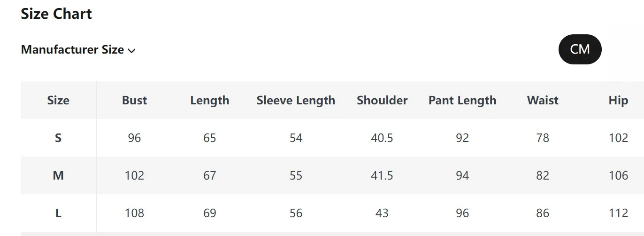Select the Bust column header
The width and height of the screenshot is (644, 236).
pos(134,100)
